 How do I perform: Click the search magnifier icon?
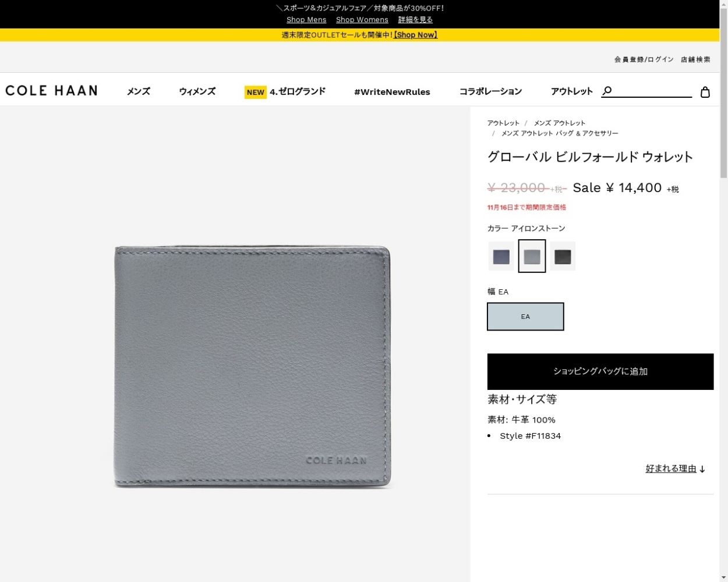pos(607,91)
